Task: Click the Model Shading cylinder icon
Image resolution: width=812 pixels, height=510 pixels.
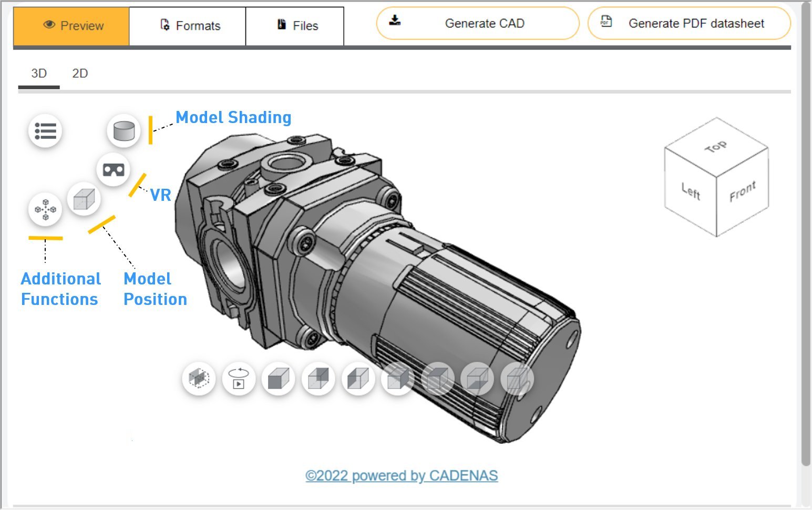Action: pyautogui.click(x=123, y=132)
